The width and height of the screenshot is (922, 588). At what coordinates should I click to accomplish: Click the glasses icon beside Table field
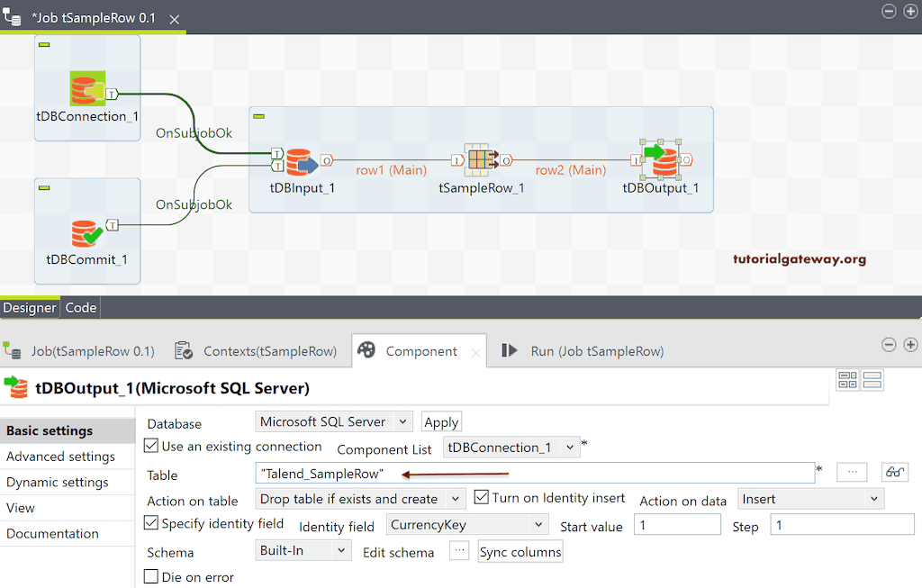coord(894,472)
